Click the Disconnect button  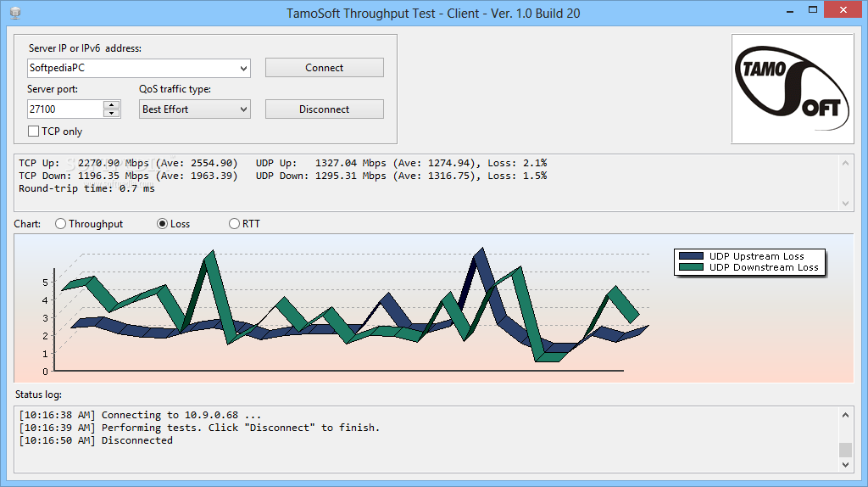(325, 109)
